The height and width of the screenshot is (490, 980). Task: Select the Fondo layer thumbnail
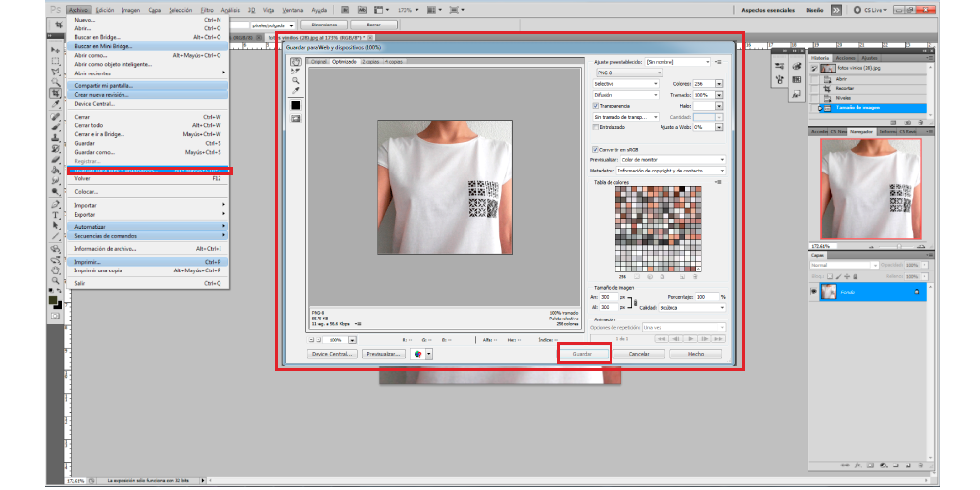pos(829,292)
